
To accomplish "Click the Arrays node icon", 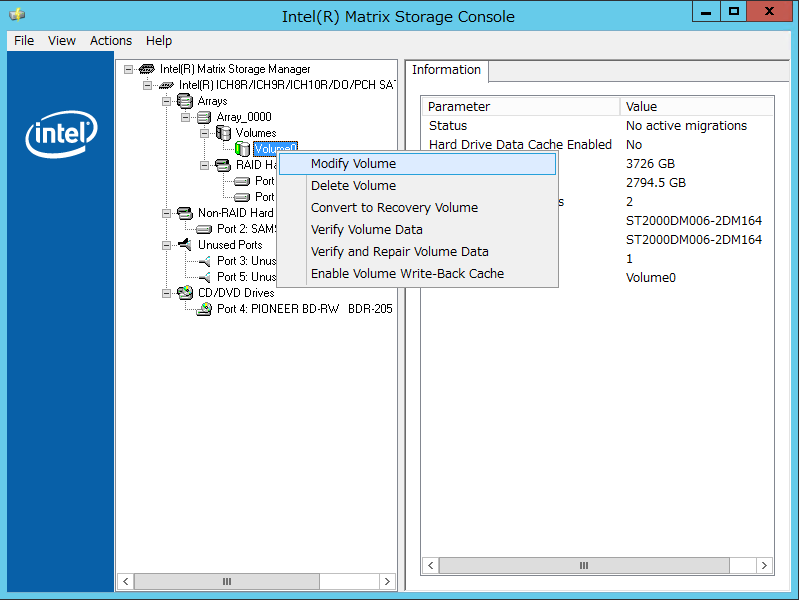I will (x=184, y=101).
